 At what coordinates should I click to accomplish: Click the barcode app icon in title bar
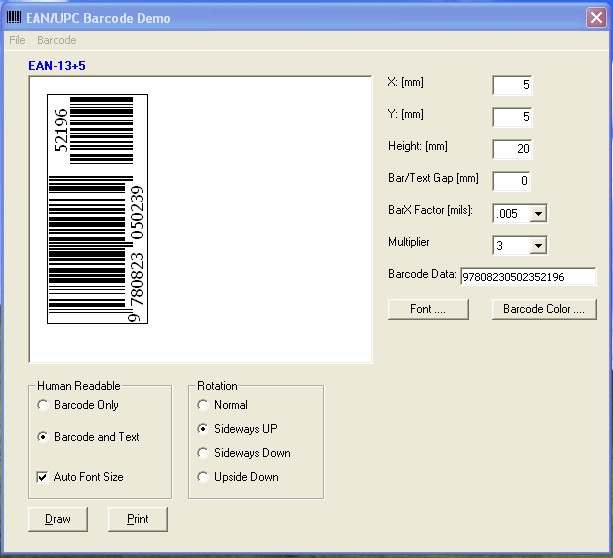(13, 18)
